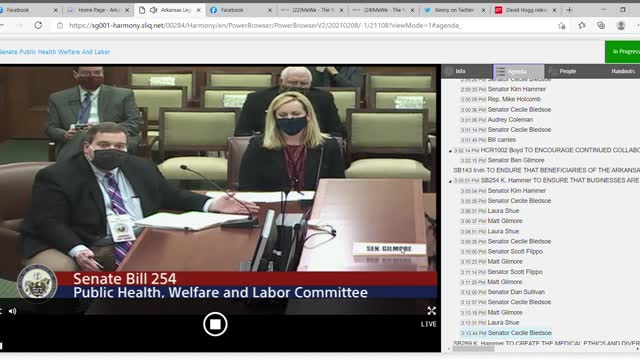640x360 pixels.
Task: Enter fullscreen video mode
Action: 431,311
